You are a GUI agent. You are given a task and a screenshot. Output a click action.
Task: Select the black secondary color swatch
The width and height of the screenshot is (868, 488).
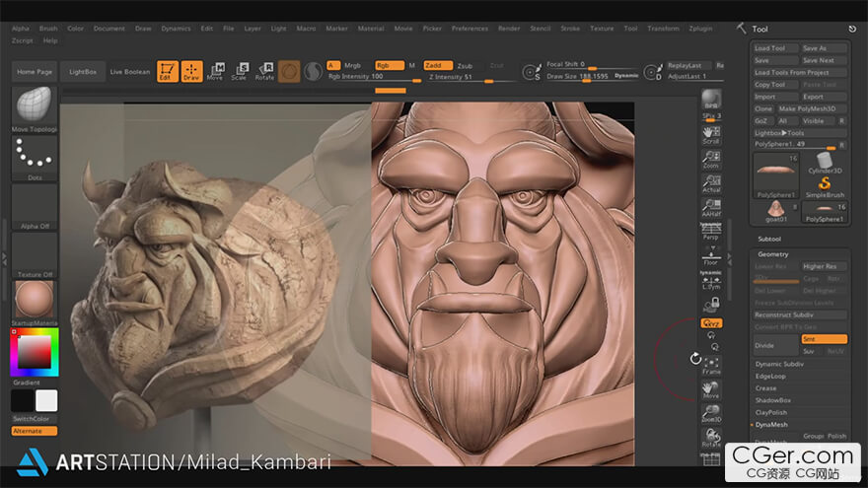tap(23, 400)
